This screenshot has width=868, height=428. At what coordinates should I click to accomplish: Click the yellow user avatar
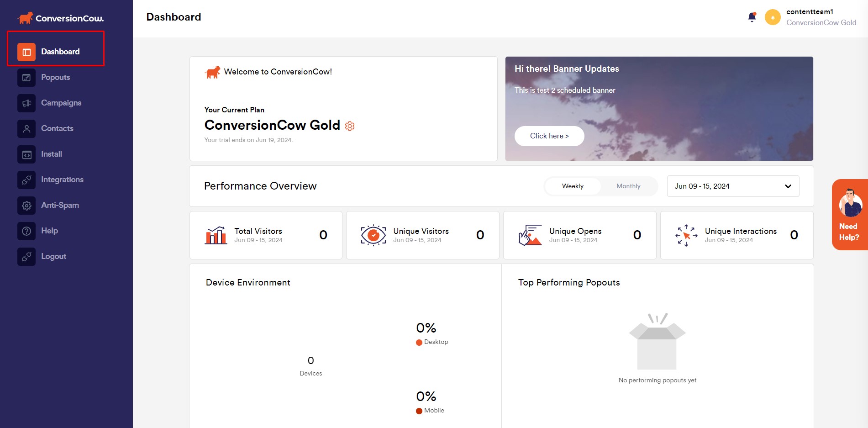(773, 17)
